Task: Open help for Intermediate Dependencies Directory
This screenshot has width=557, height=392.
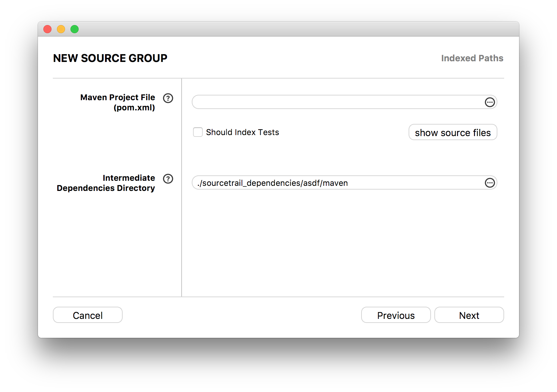Action: pyautogui.click(x=168, y=179)
